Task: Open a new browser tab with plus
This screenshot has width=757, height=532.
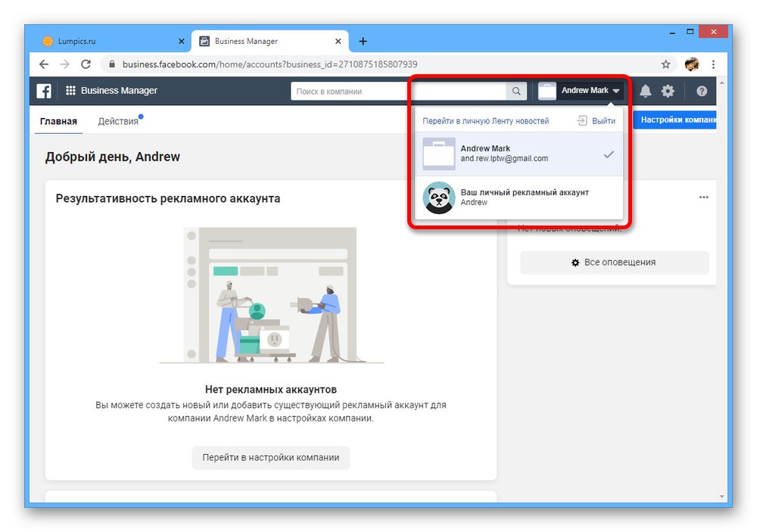Action: (363, 42)
